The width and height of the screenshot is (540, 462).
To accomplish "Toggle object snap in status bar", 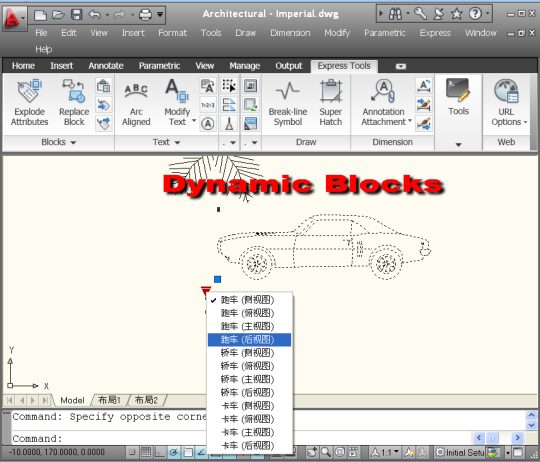I will pyautogui.click(x=188, y=452).
